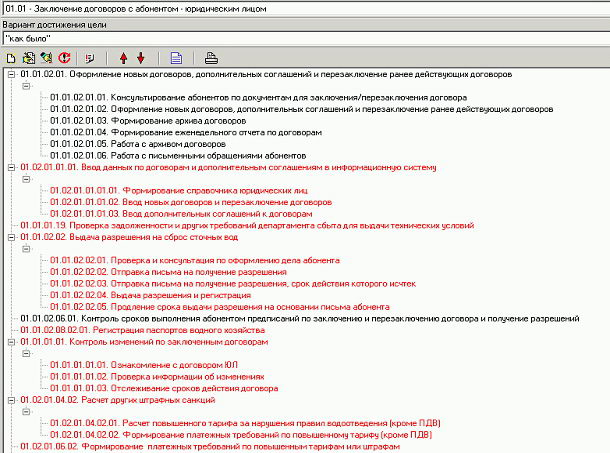Collapse node 01.01.02.02. Выдача разрешения
The image size is (610, 453).
11,237
